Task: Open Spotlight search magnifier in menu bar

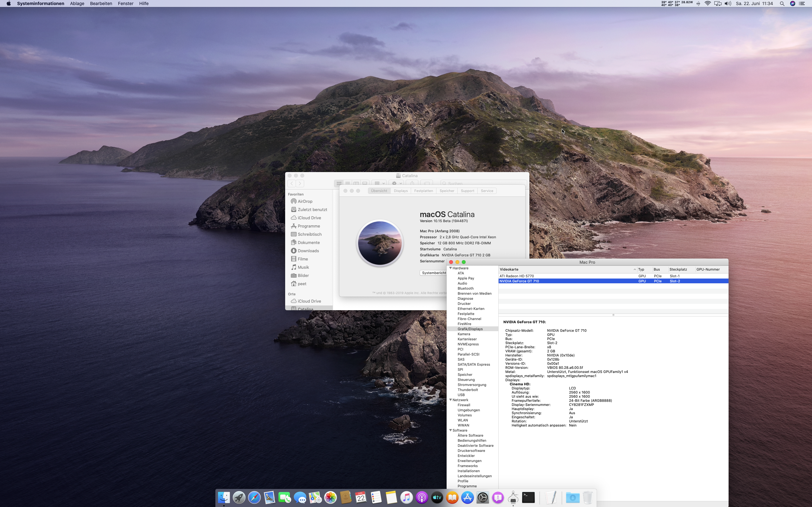Action: pos(782,4)
